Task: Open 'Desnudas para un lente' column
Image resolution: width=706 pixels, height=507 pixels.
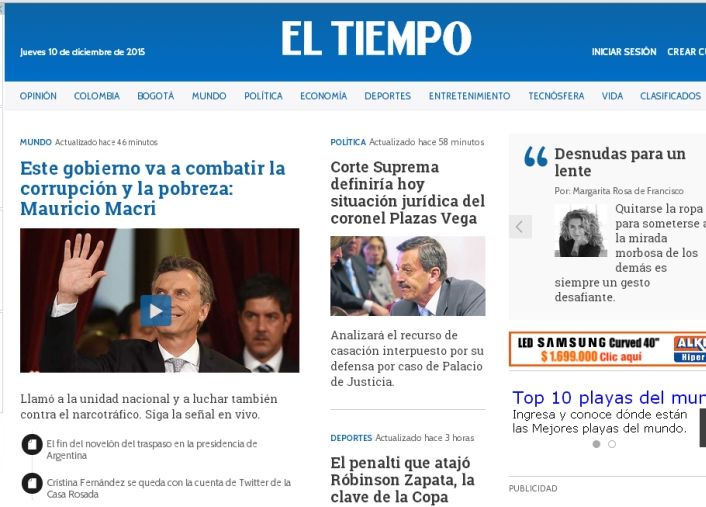Action: [620, 162]
